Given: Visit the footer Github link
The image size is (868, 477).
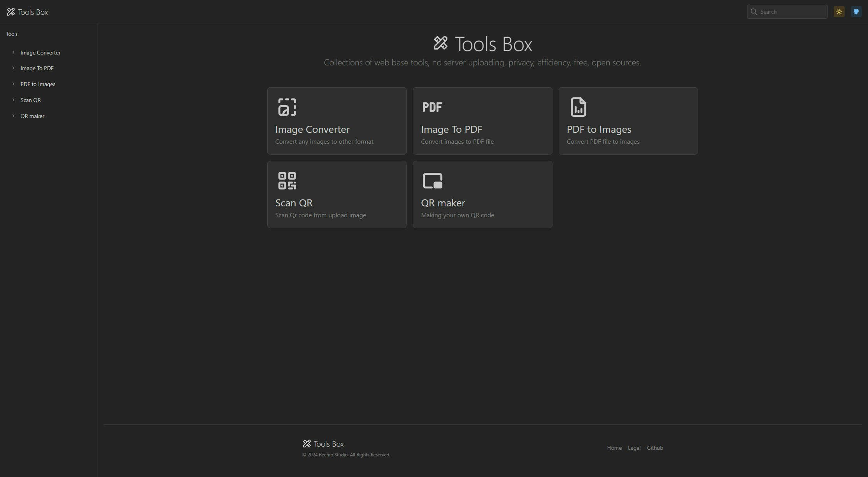Looking at the screenshot, I should click(655, 448).
